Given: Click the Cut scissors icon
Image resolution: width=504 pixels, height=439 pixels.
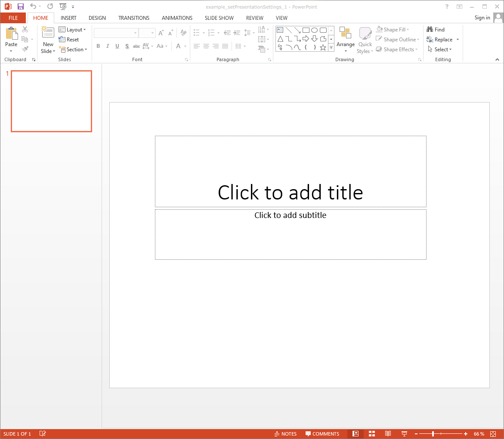Looking at the screenshot, I should pos(25,29).
